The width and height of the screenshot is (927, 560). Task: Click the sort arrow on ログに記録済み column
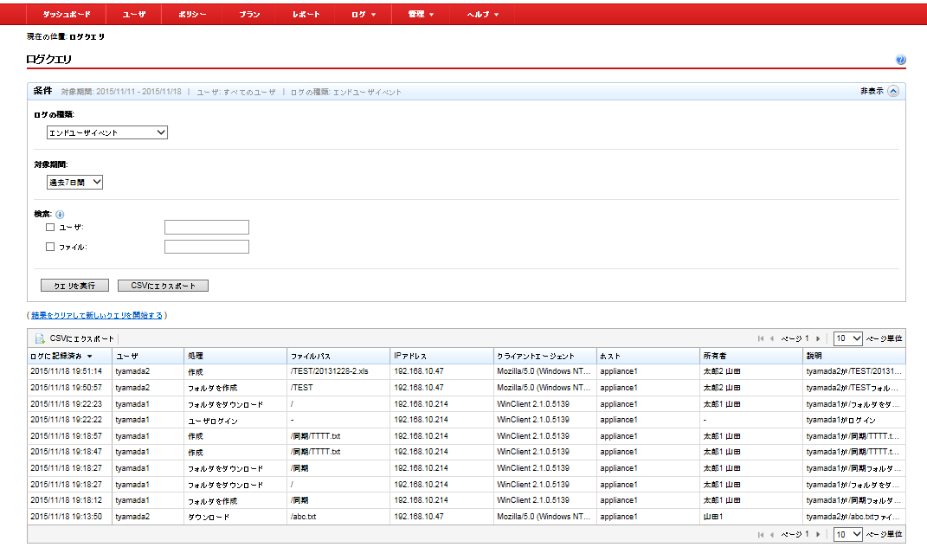coord(90,356)
